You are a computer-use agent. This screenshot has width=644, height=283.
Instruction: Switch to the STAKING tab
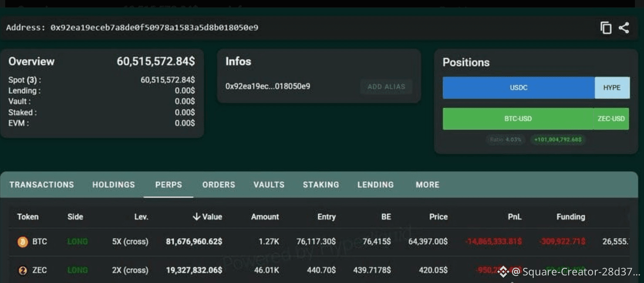point(321,185)
